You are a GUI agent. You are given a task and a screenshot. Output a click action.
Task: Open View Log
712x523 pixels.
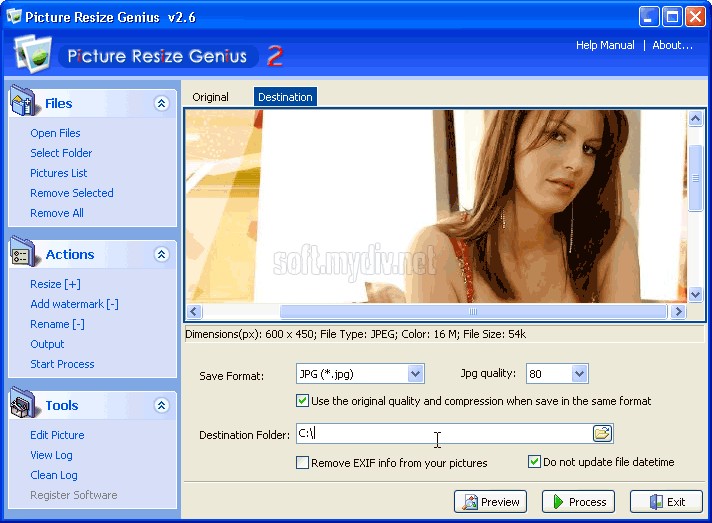click(51, 455)
